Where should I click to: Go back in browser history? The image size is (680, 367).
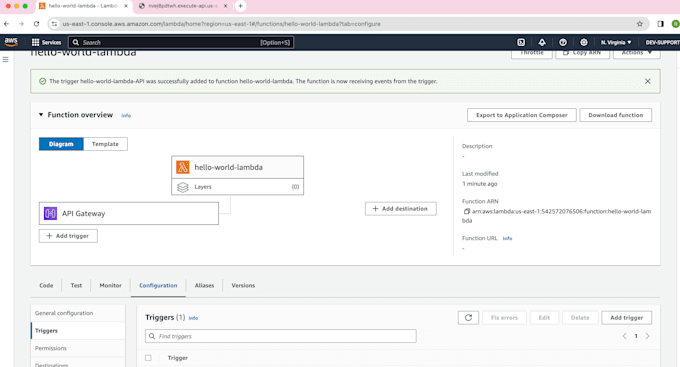7,24
